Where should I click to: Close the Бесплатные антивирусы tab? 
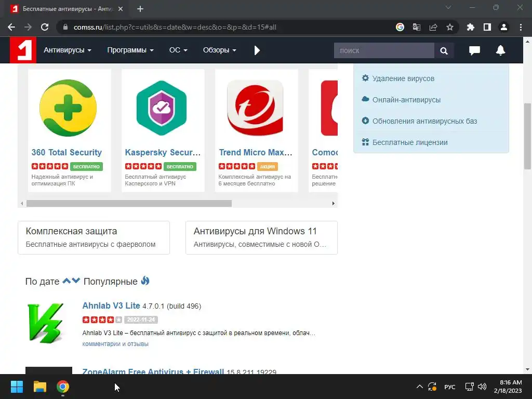(x=121, y=9)
